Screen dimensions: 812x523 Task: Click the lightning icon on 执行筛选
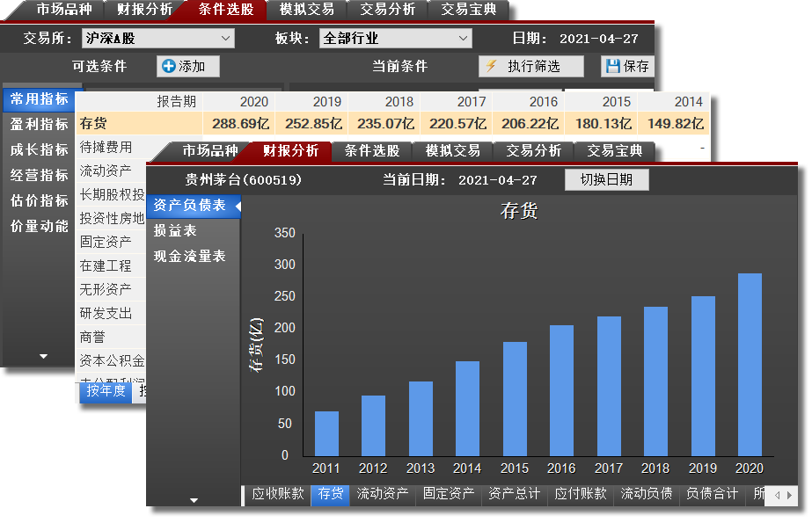(x=491, y=66)
